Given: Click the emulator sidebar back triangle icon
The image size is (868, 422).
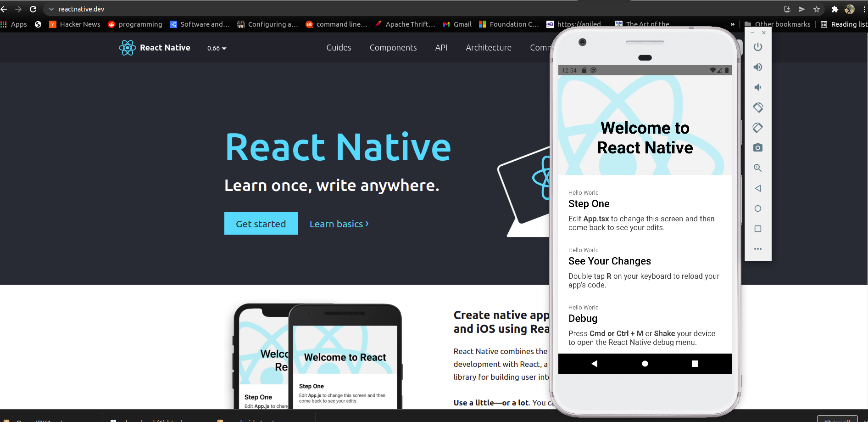Looking at the screenshot, I should 758,188.
